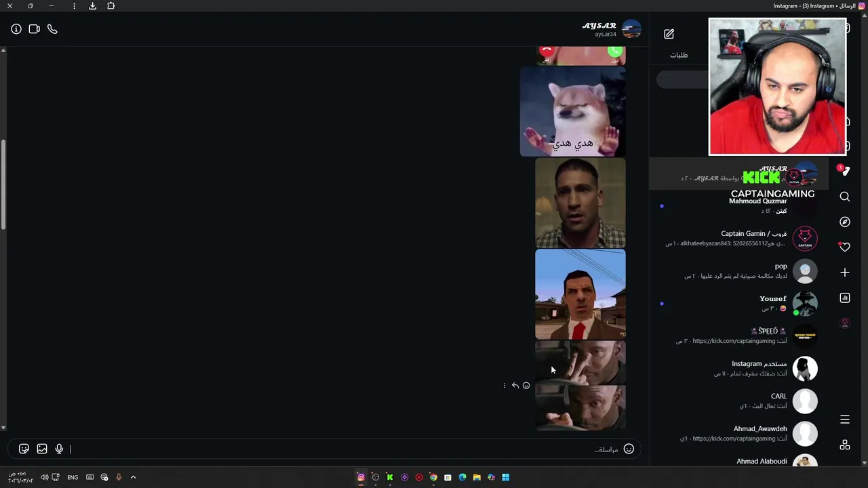Viewport: 868px width, 488px height.
Task: Open the Ahmad_Awawdeh conversation
Action: (739, 434)
